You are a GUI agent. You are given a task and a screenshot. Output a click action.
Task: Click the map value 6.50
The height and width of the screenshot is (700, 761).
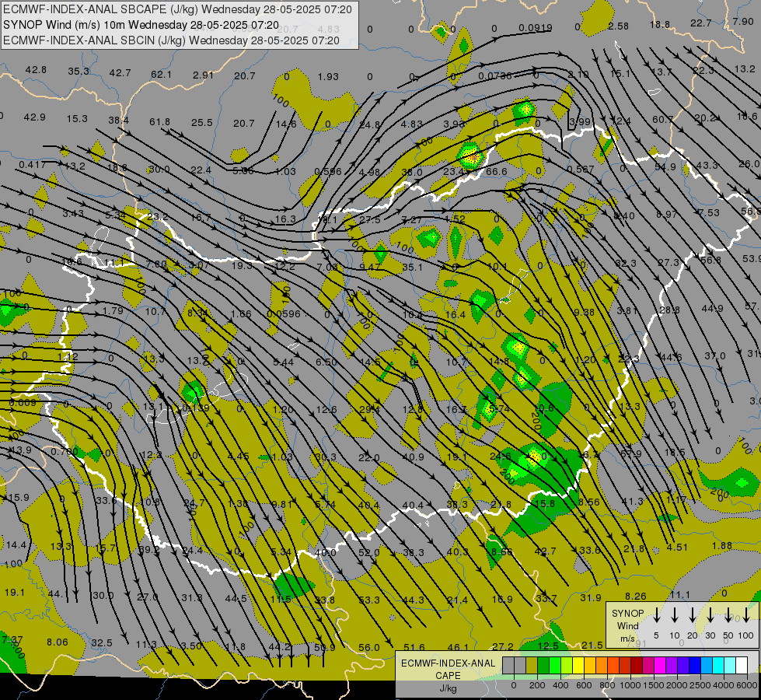[x=326, y=362]
